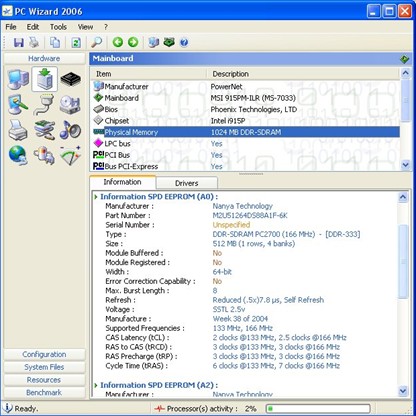Select System Summary computer icon
This screenshot has width=416, height=416.
[x=18, y=79]
